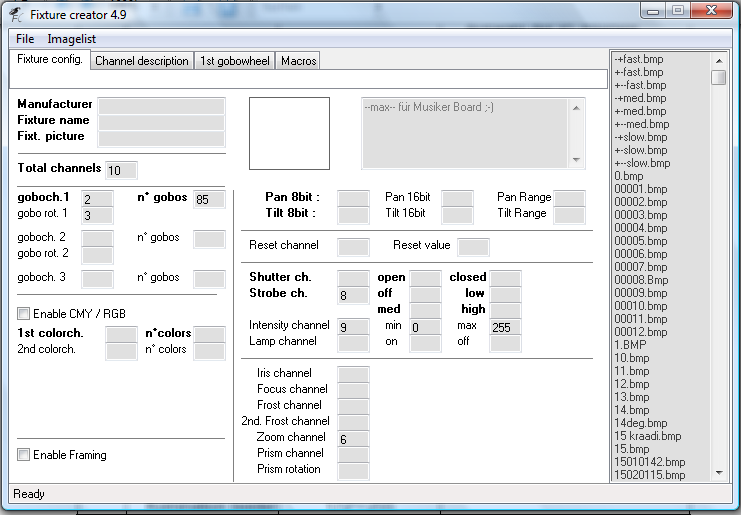This screenshot has height=515, width=741.
Task: Click the Fixture creator app icon in title bar
Action: pos(16,15)
